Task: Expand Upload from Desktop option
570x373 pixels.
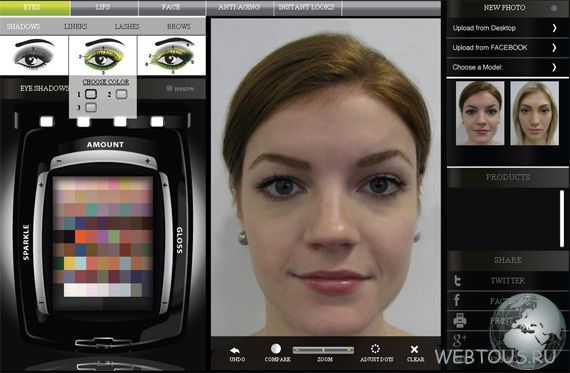Action: [507, 28]
